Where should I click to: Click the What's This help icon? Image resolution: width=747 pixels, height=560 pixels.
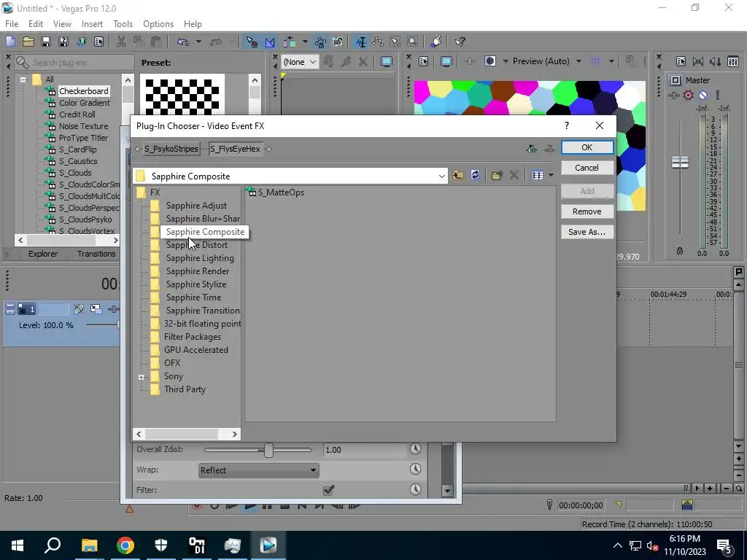point(460,42)
